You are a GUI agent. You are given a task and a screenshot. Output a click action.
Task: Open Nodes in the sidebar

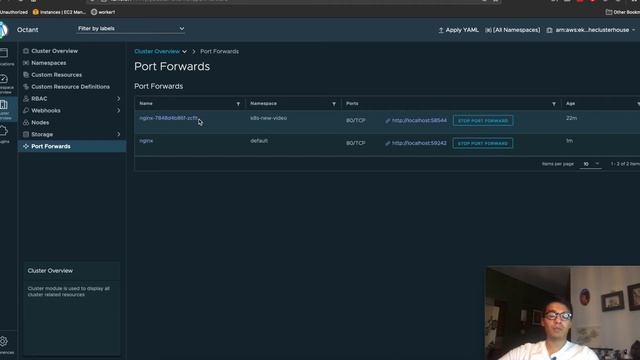pyautogui.click(x=40, y=122)
